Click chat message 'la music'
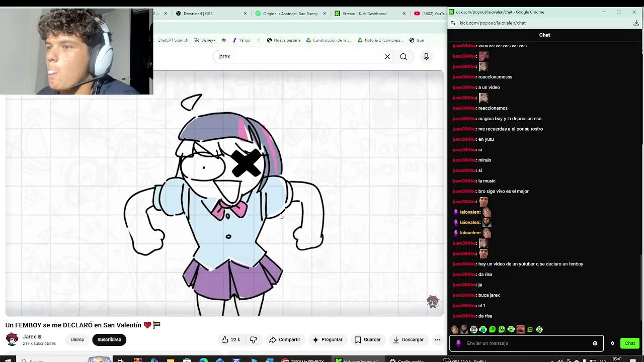The width and height of the screenshot is (644, 362). [487, 181]
